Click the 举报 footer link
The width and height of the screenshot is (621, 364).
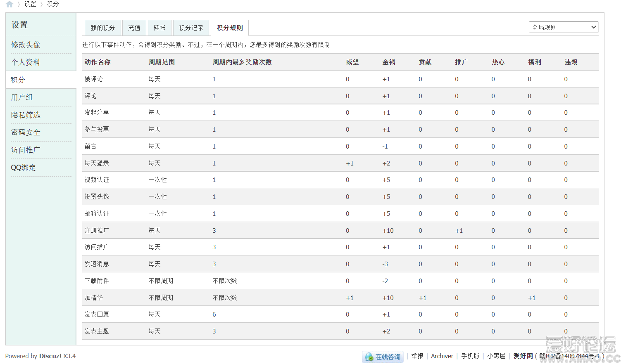417,356
